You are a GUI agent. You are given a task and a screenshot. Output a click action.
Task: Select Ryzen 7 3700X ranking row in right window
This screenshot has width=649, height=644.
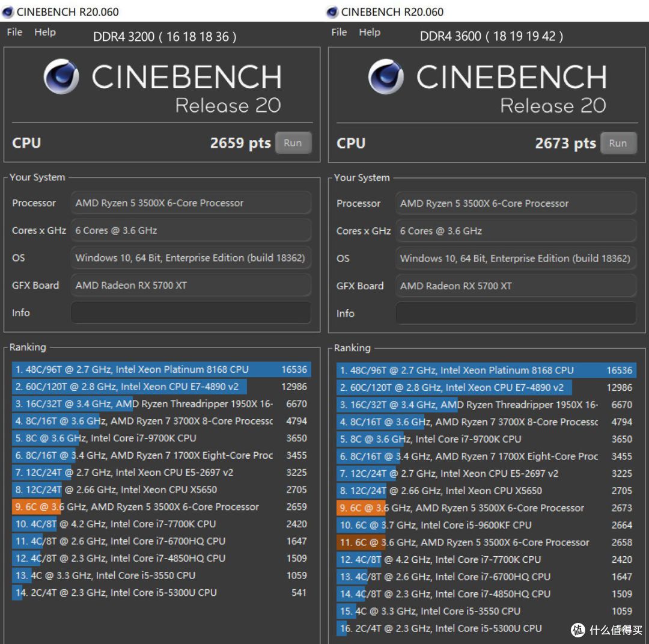point(486,422)
